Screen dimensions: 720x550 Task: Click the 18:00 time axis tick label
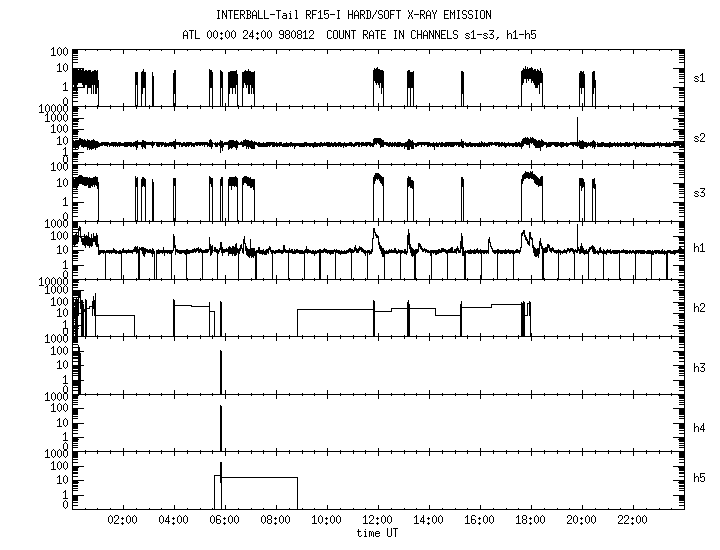(530, 521)
